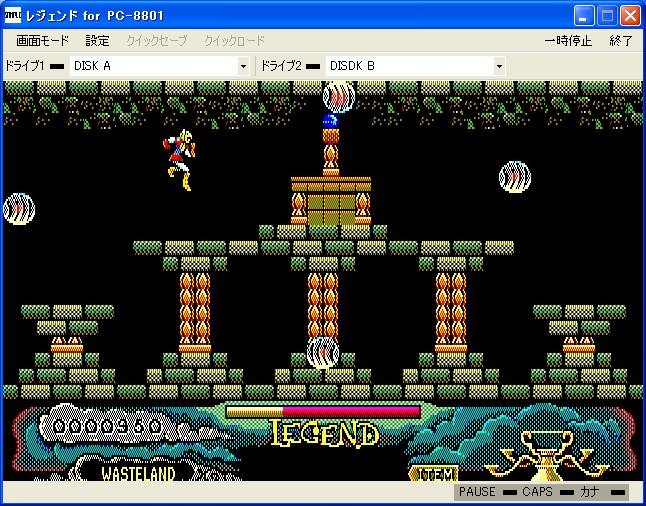The width and height of the screenshot is (646, 506).
Task: Click the floating bubble enemy near the right edge
Action: coord(515,177)
